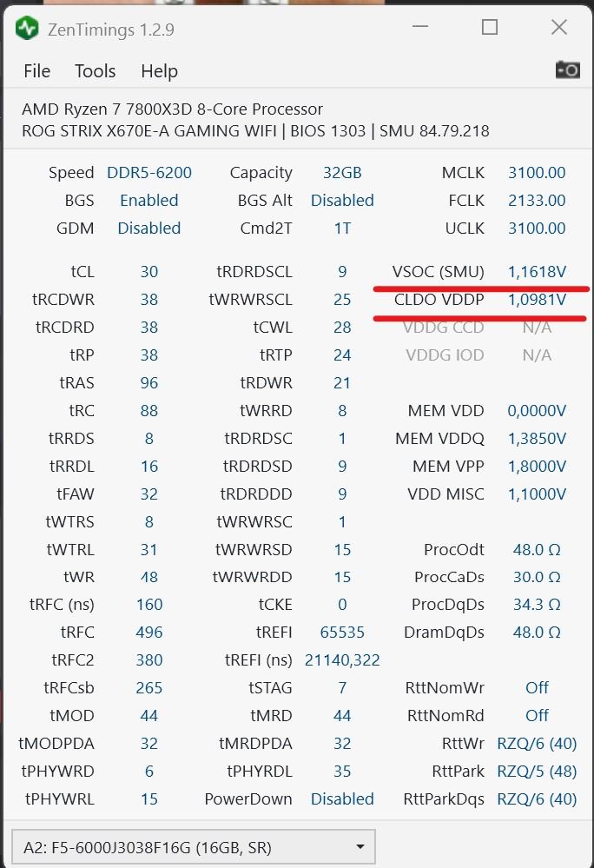Expand the memory module A2 dropdown
594x868 pixels.
click(x=194, y=847)
